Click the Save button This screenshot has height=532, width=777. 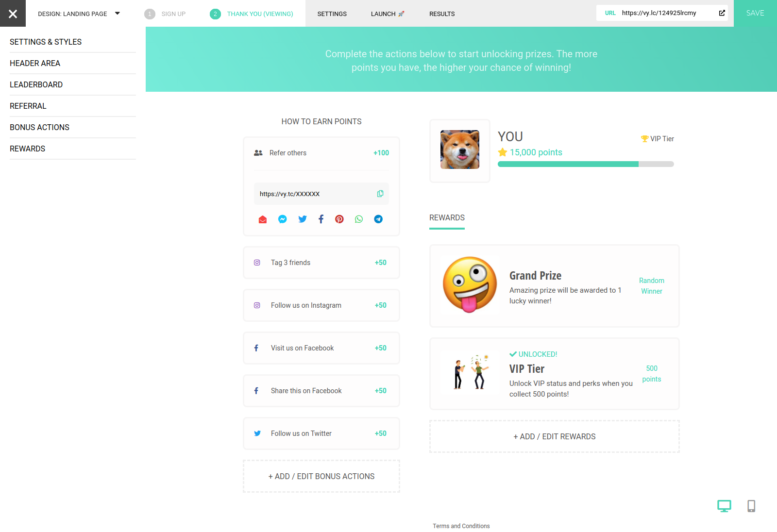tap(755, 13)
